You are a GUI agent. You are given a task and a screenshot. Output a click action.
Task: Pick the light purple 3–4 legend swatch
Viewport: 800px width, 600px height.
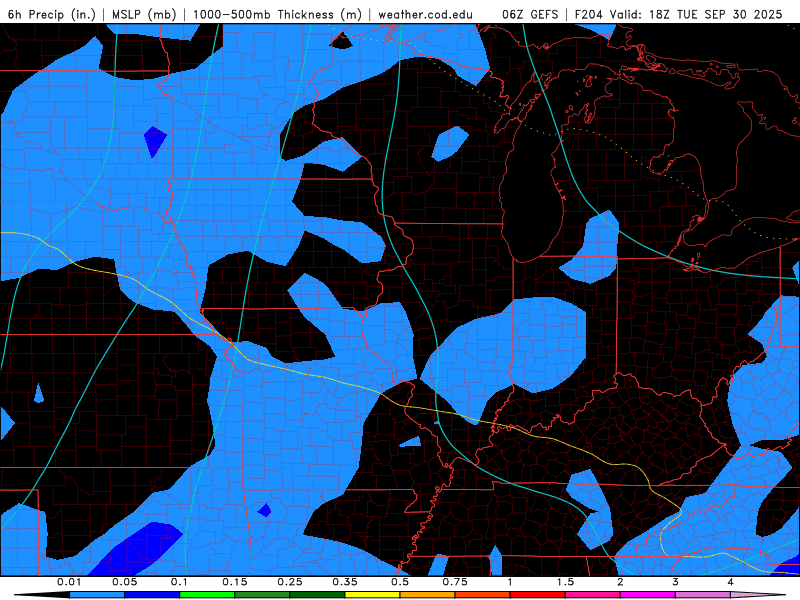[703, 595]
